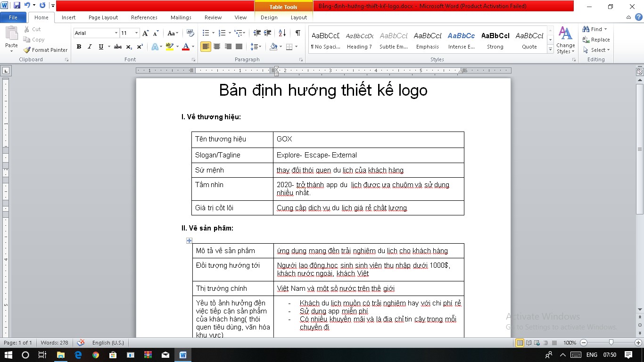Click Replace in Editing group
644x362 pixels.
[596, 40]
